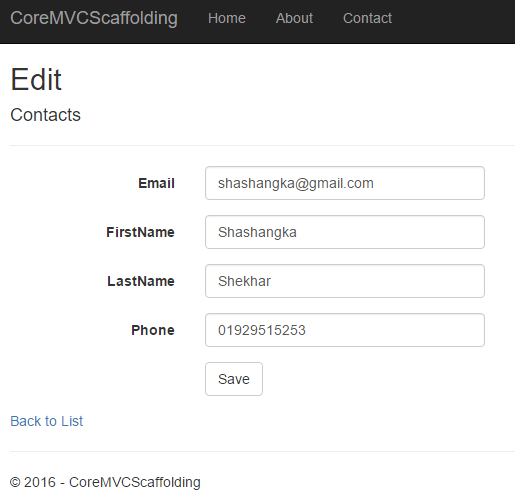Viewport: 515px width, 497px height.
Task: Follow the Back to List link
Action: (x=47, y=421)
